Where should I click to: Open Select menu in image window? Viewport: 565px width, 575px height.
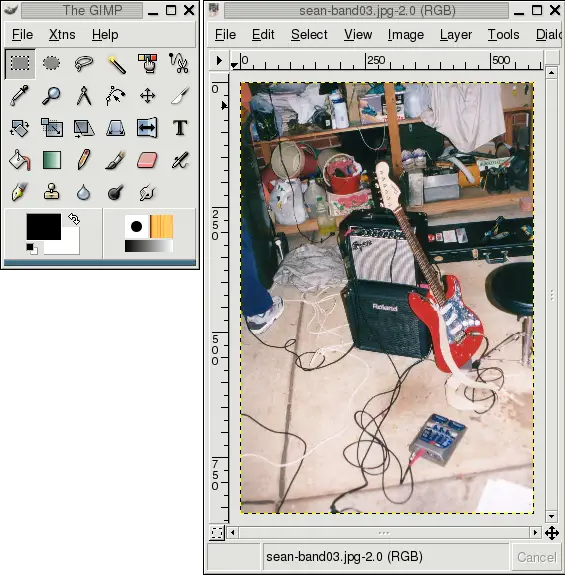(x=309, y=35)
